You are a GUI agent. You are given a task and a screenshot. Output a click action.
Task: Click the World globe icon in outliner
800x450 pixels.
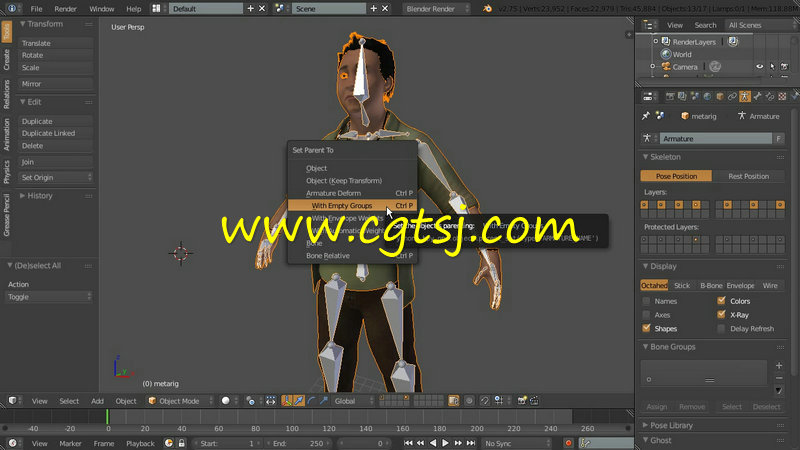[x=666, y=54]
